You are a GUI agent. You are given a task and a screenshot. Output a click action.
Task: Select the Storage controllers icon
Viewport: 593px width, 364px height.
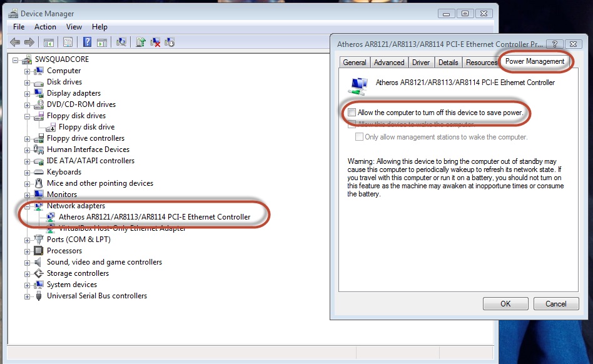point(39,273)
